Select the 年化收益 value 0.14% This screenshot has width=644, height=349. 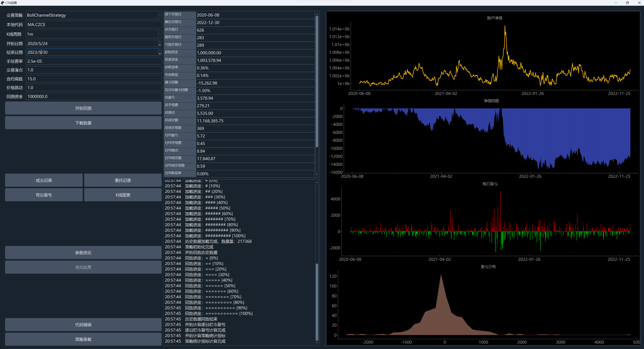(x=203, y=75)
